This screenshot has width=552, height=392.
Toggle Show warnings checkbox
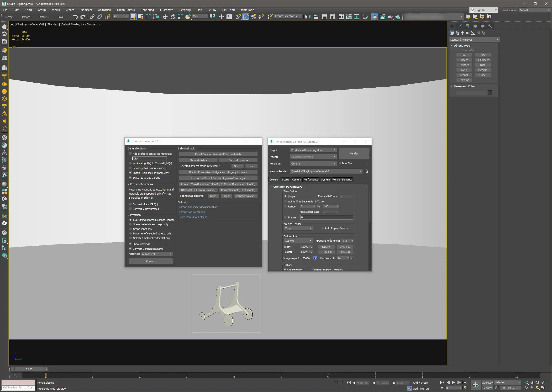pos(131,244)
